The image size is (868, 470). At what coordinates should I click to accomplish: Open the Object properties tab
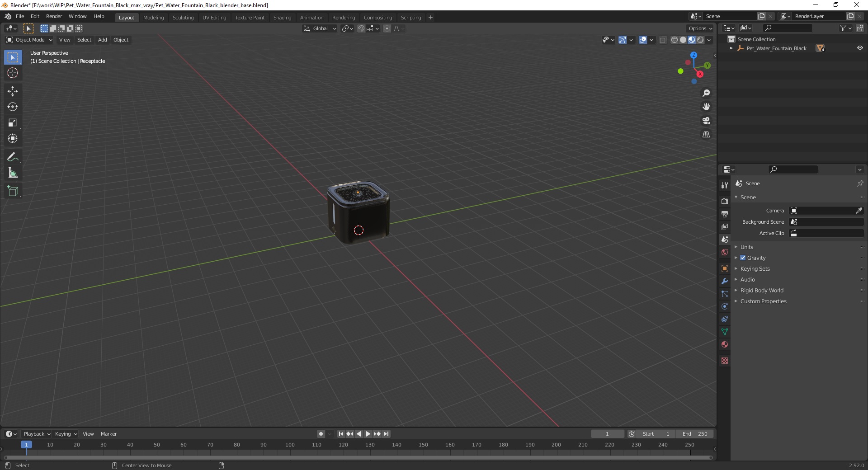tap(725, 268)
